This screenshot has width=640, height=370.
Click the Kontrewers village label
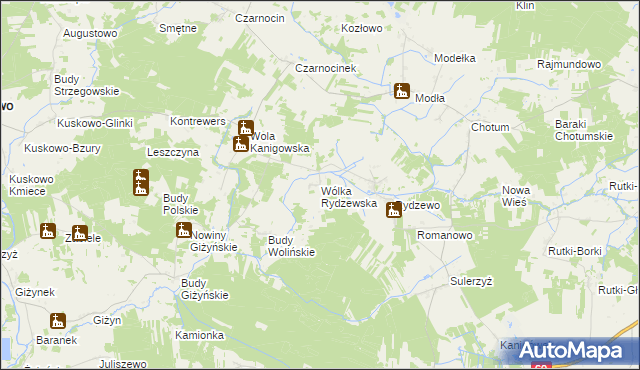[x=198, y=121]
